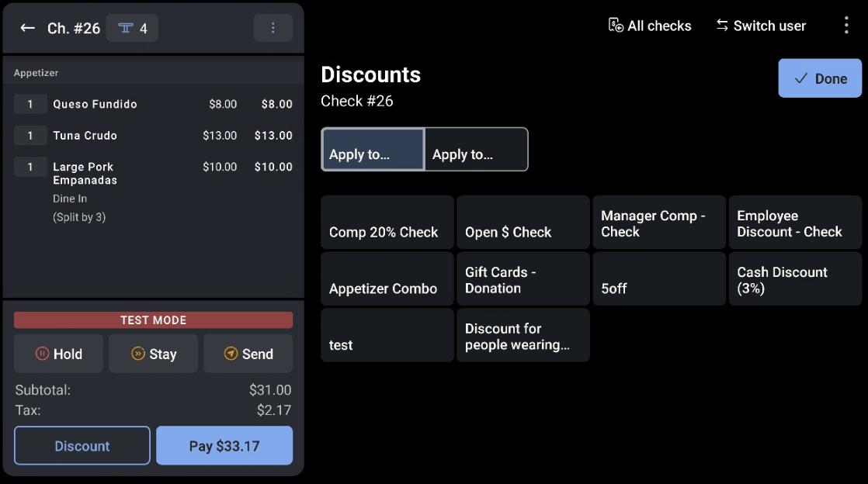Click the Switch user arrows icon

[722, 25]
